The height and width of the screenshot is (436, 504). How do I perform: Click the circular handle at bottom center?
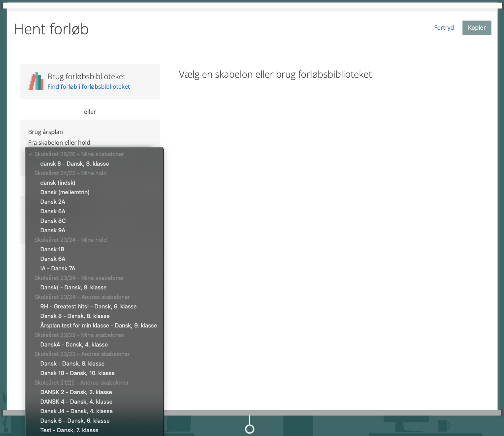click(250, 429)
